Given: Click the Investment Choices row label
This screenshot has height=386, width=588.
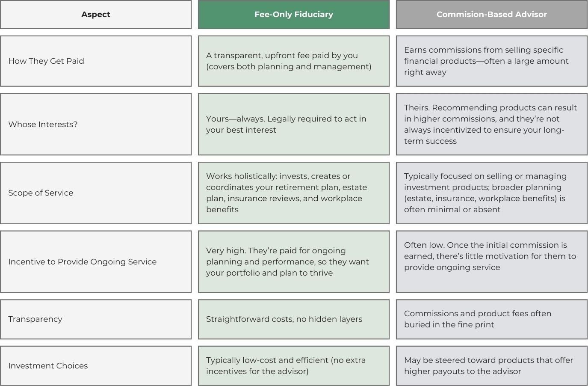Looking at the screenshot, I should point(96,366).
